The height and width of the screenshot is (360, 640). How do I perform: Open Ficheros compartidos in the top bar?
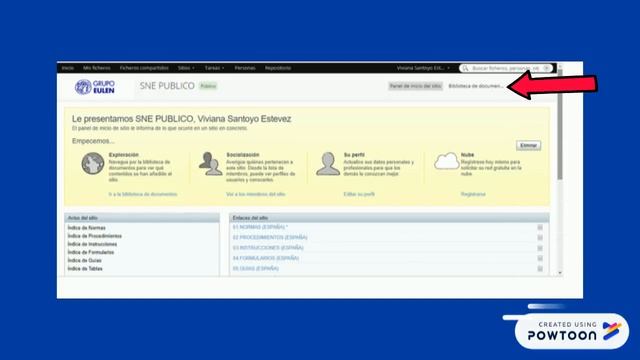144,68
